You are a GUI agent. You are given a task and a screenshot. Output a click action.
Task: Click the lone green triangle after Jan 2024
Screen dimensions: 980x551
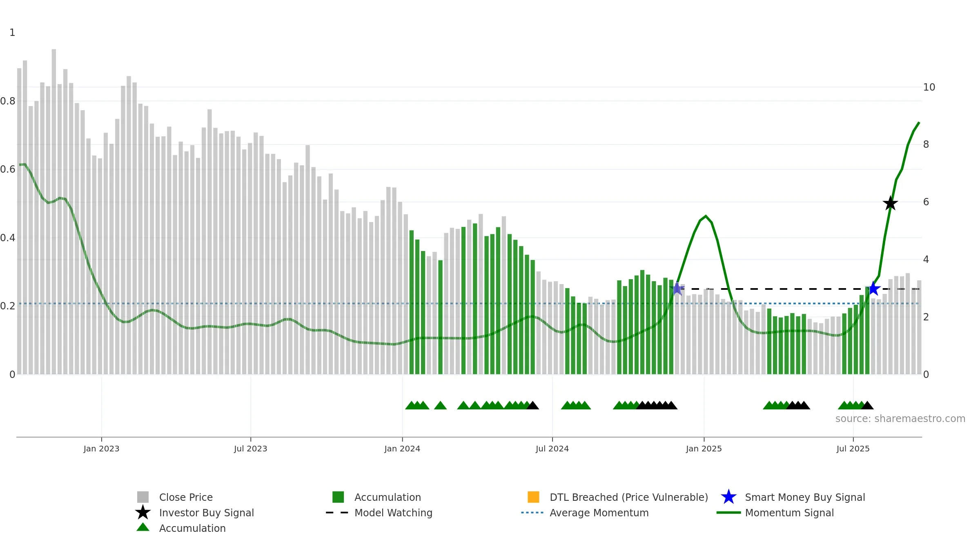pos(440,405)
